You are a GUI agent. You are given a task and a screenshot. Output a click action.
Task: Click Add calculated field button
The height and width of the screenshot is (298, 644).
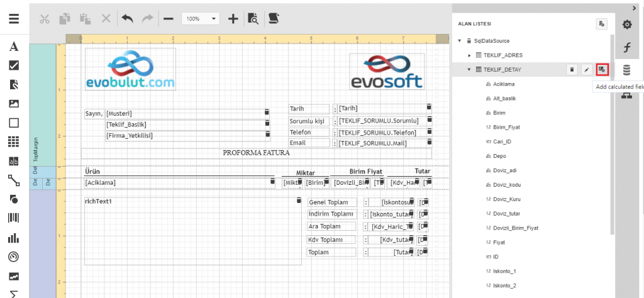point(602,69)
